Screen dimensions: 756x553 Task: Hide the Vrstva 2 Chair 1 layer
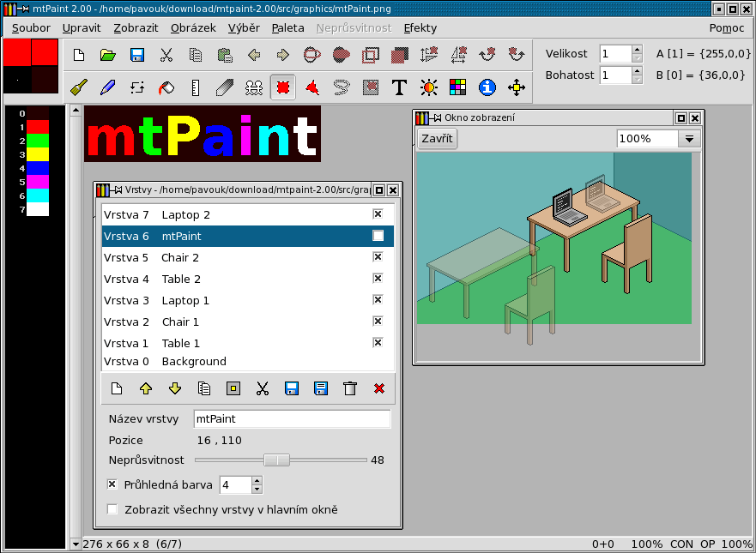[378, 322]
